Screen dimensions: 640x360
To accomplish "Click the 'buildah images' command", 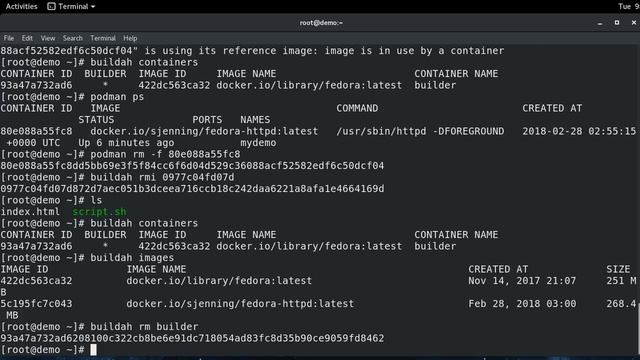I will [x=132, y=258].
